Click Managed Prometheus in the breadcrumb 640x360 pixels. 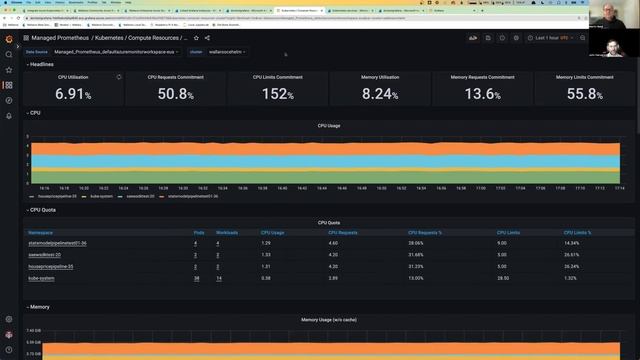coord(60,38)
